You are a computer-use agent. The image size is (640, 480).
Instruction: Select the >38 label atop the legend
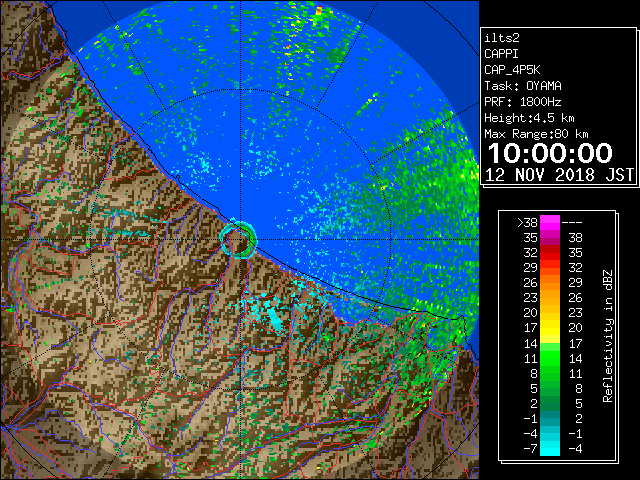pos(527,222)
